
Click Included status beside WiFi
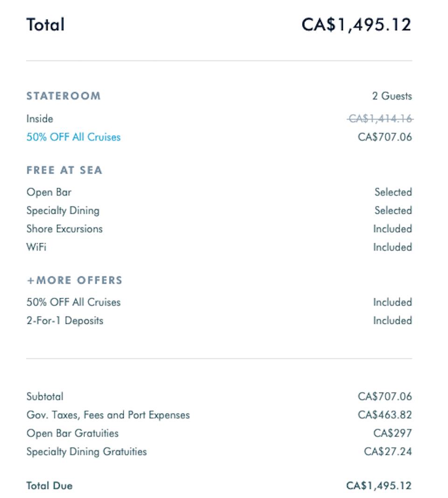coord(392,247)
